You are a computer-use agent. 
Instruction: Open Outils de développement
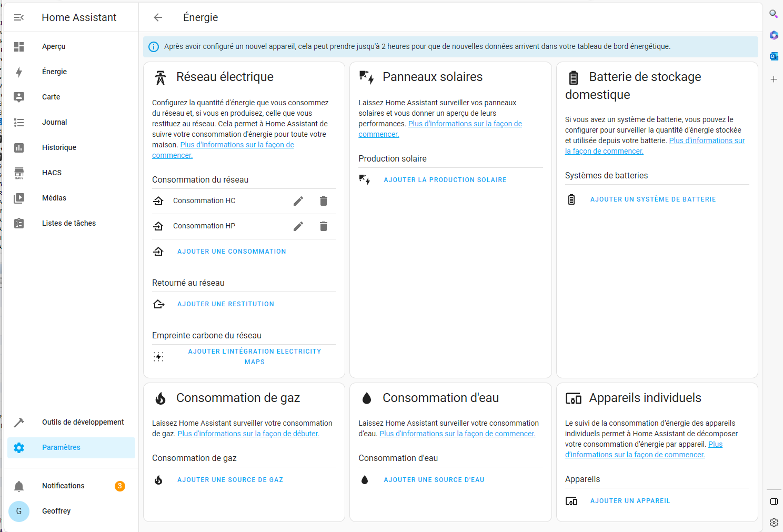tap(71, 423)
